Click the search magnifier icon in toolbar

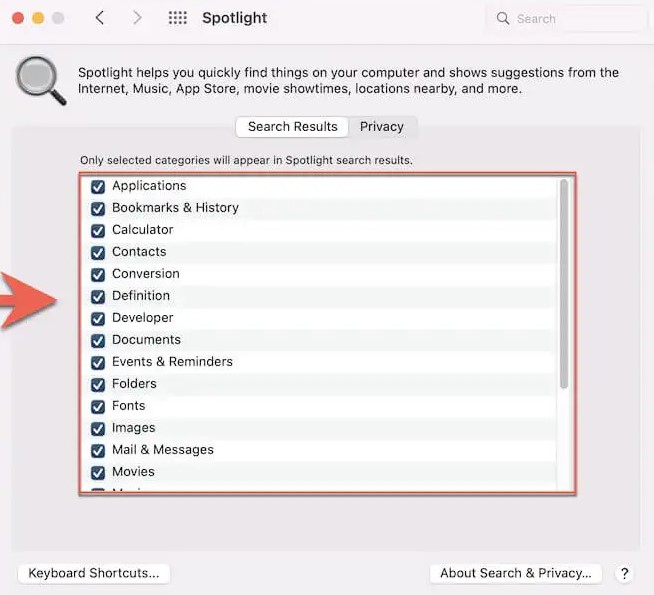503,18
